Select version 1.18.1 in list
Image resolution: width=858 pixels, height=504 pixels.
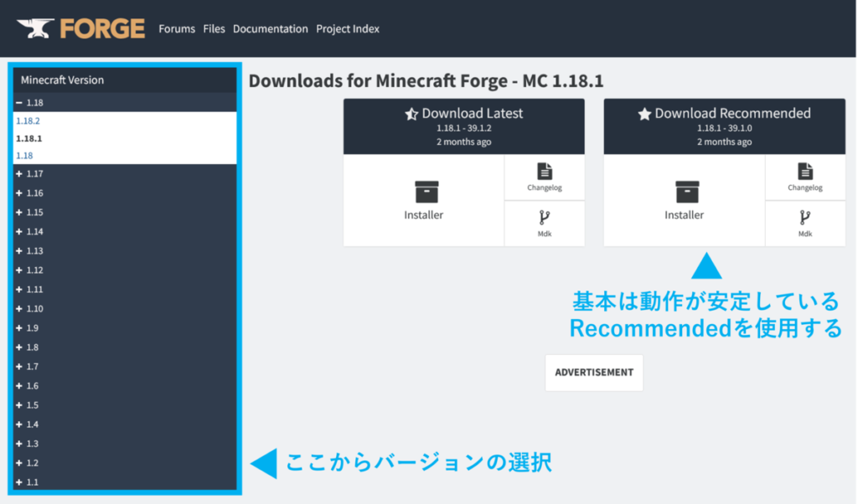click(29, 138)
